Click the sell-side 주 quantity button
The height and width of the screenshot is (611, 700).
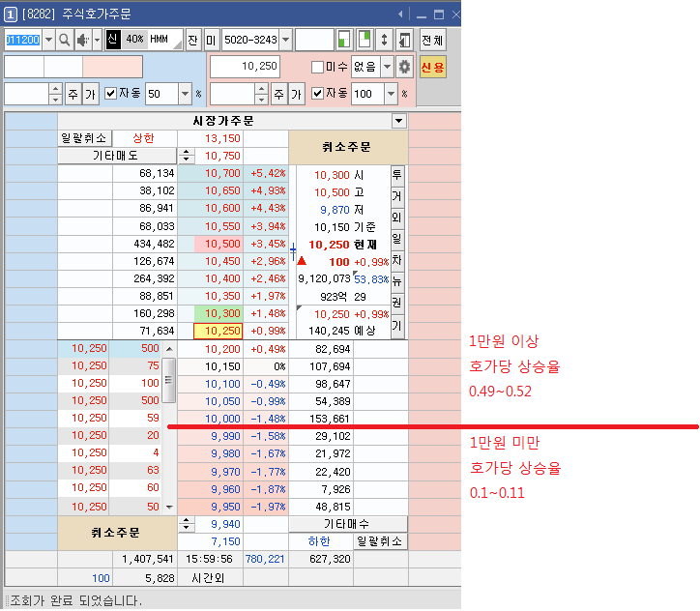[73, 94]
